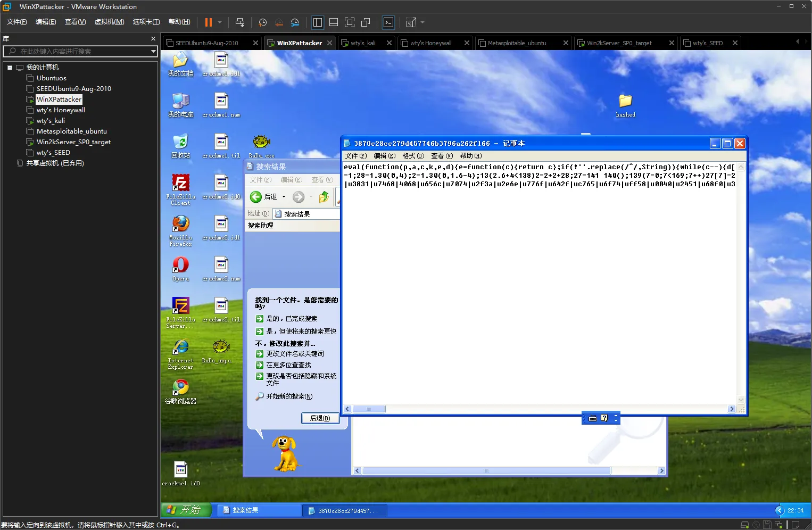Image resolution: width=812 pixels, height=530 pixels.
Task: Click the VMware network adapter status icon
Action: click(x=779, y=525)
